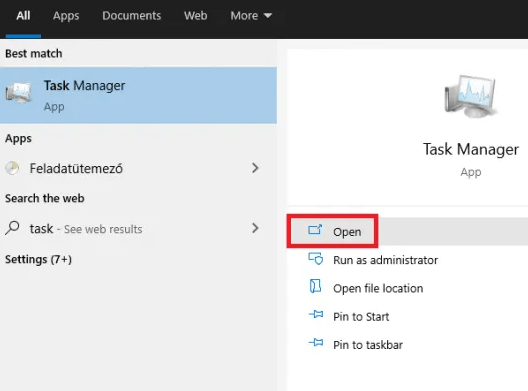
Task: Click the Search the web heading
Action: tap(44, 198)
